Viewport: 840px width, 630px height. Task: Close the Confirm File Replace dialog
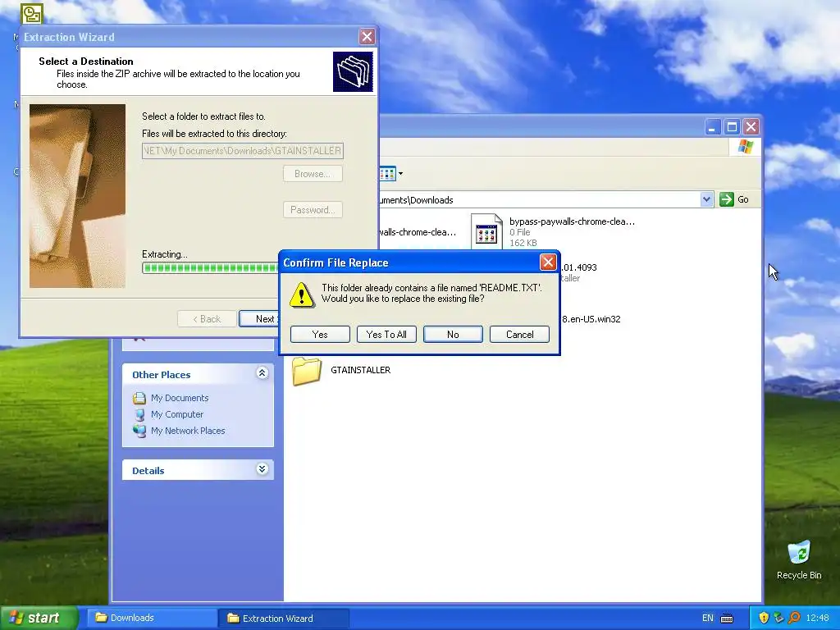547,262
